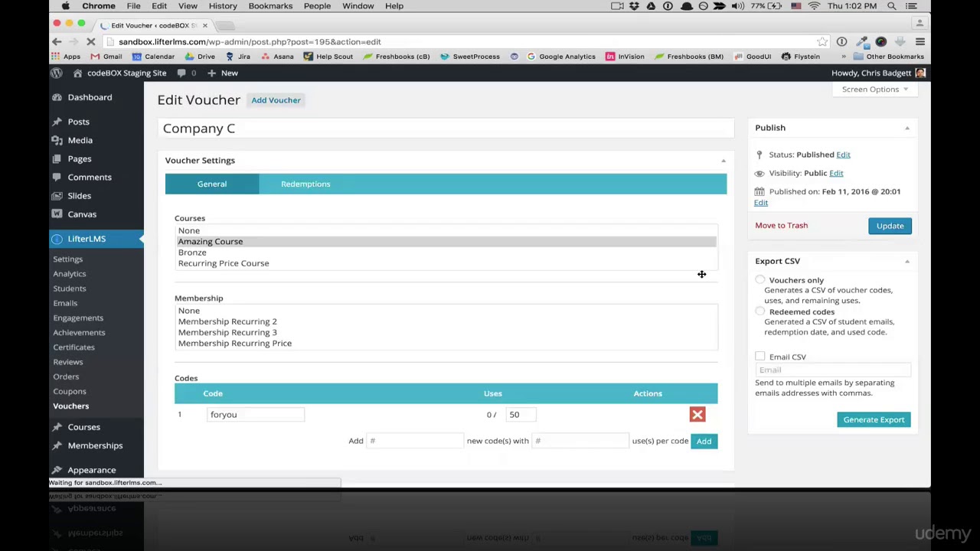980x551 pixels.
Task: Edit the Public visibility link
Action: (x=836, y=173)
